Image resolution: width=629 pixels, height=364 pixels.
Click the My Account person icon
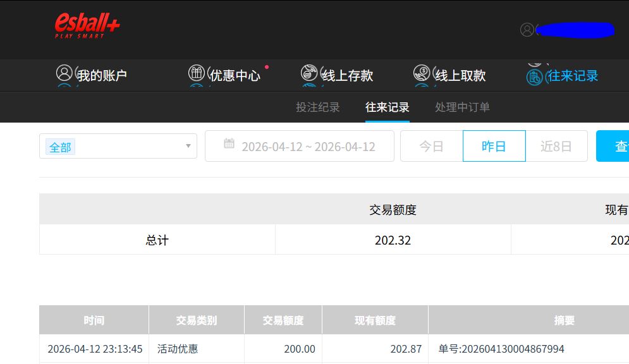(64, 73)
